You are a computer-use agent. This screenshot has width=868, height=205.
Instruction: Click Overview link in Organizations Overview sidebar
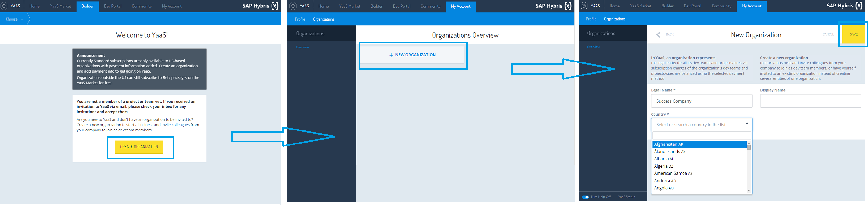302,48
